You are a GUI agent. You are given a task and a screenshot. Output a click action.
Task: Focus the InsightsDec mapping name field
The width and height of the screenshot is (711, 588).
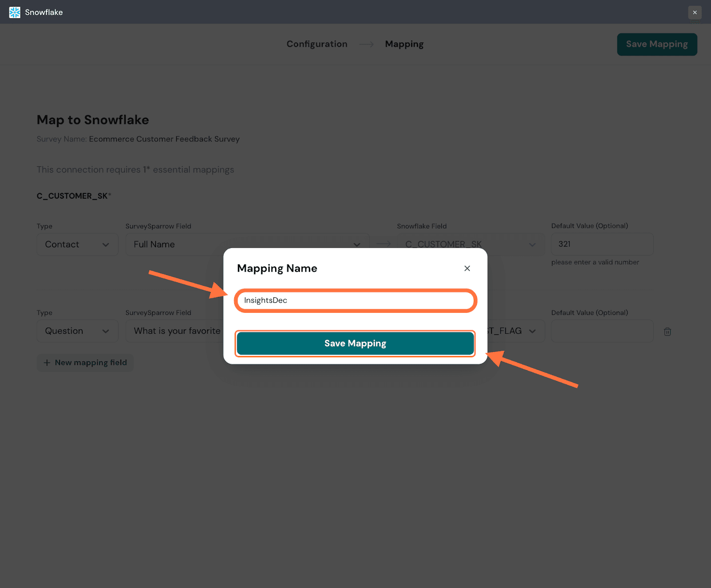(355, 300)
